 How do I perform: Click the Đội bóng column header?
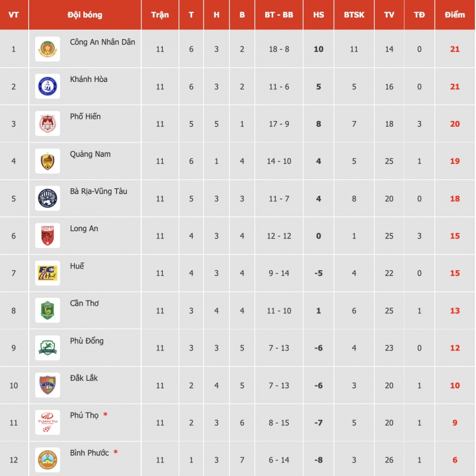(x=85, y=15)
